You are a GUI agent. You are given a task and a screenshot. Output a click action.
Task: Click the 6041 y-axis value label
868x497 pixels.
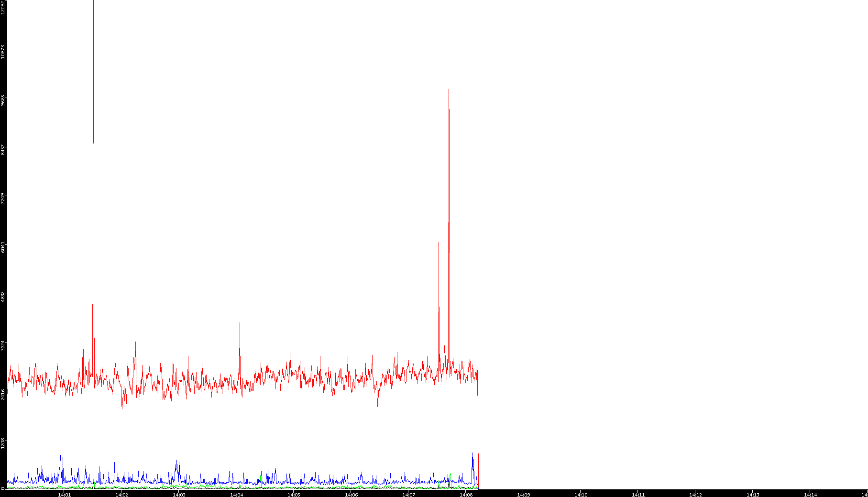pyautogui.click(x=3, y=247)
